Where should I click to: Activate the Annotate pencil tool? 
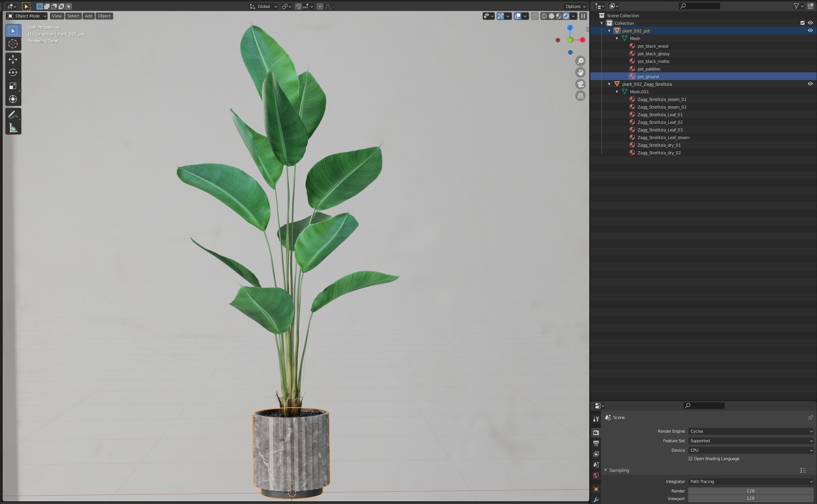(13, 114)
